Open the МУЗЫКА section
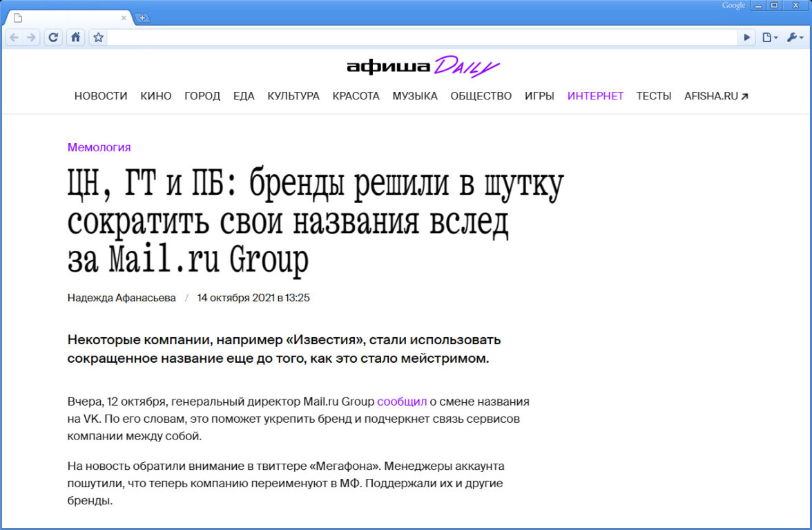 415,96
